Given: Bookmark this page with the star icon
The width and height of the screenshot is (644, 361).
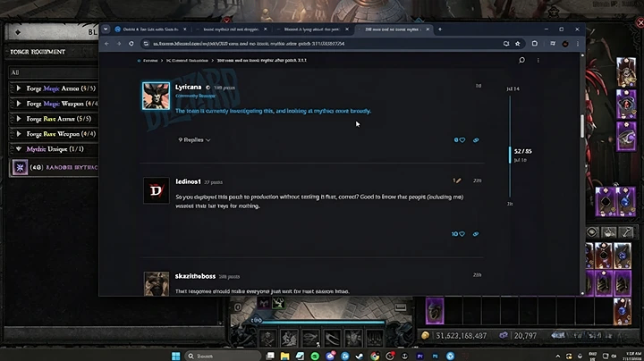Looking at the screenshot, I should click(x=518, y=44).
